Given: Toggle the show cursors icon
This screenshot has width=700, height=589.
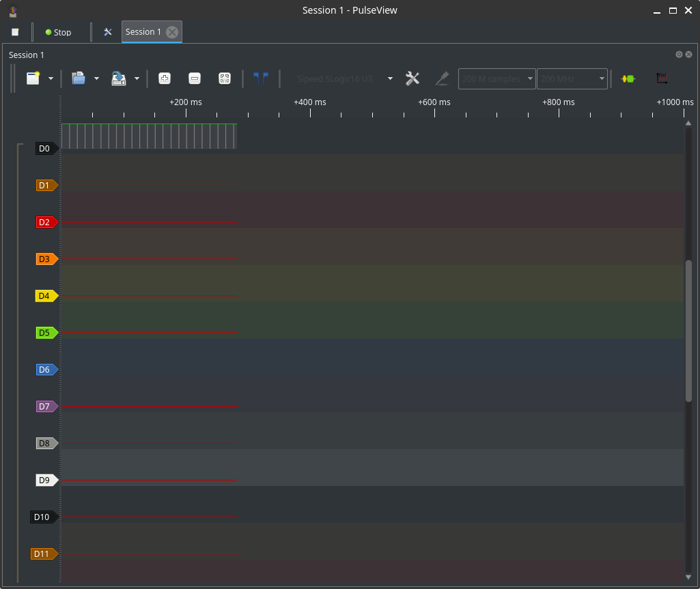Looking at the screenshot, I should point(261,78).
